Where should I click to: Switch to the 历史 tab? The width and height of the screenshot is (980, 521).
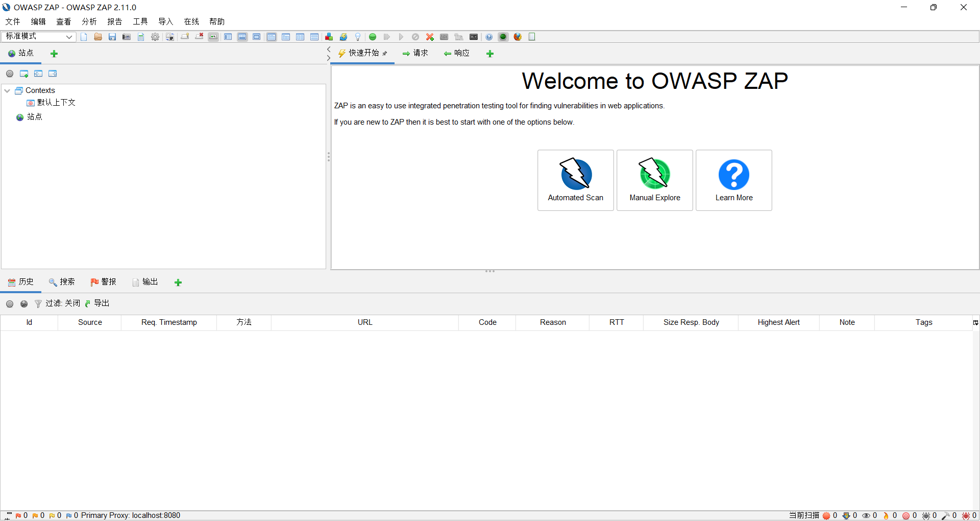pyautogui.click(x=21, y=282)
